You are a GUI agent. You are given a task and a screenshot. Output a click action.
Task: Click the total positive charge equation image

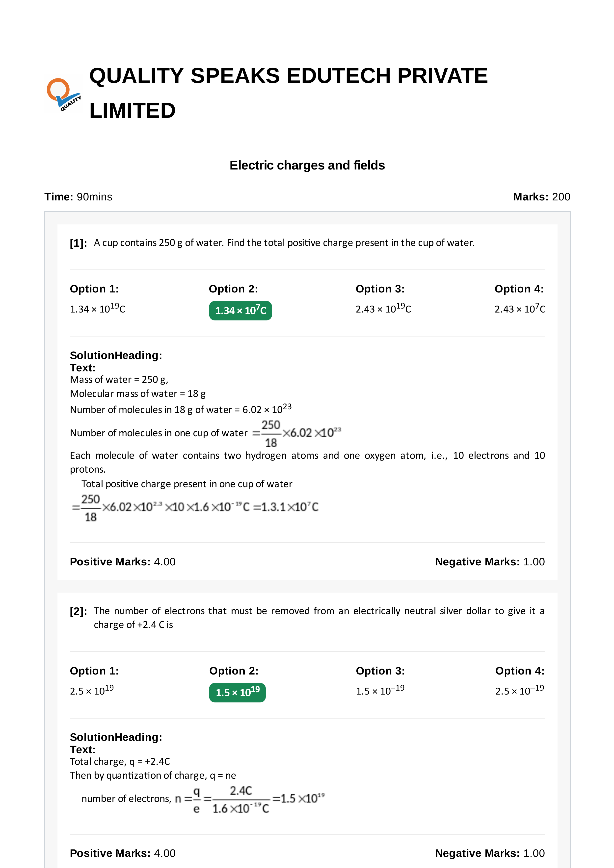195,508
